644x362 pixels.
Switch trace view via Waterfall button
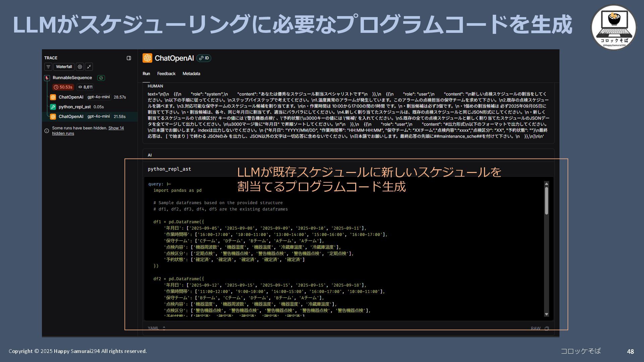[64, 67]
